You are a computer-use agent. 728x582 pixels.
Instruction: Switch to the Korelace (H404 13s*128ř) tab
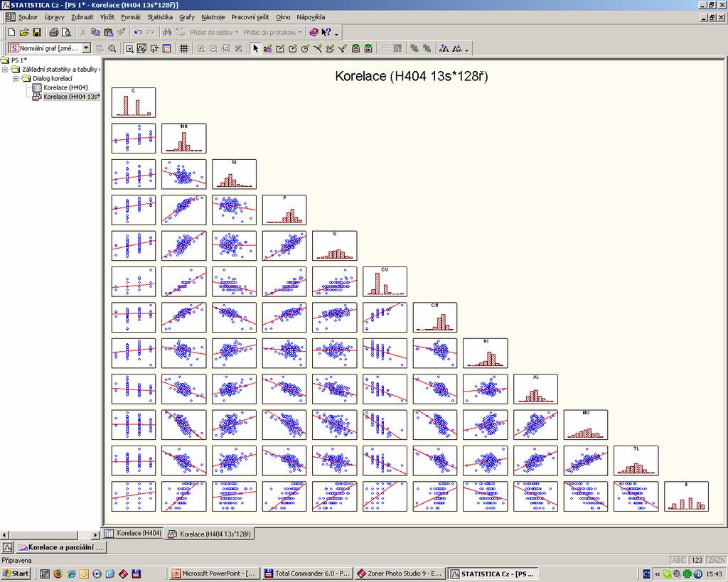(210, 534)
